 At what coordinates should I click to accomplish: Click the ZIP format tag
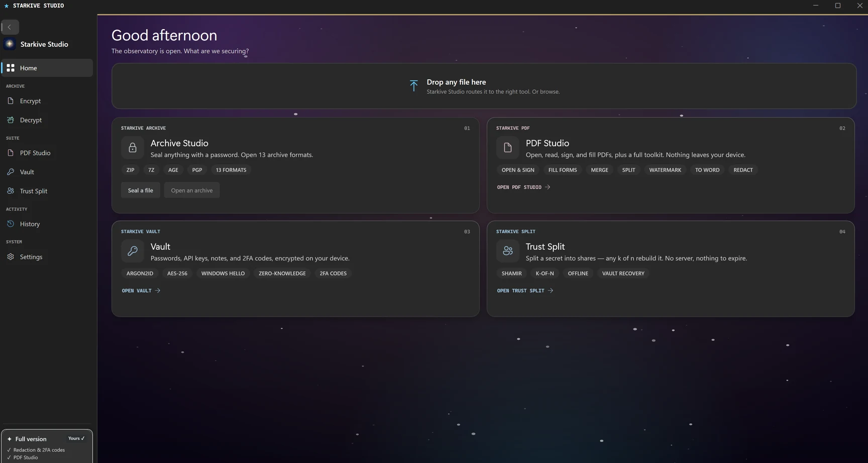[x=131, y=170]
